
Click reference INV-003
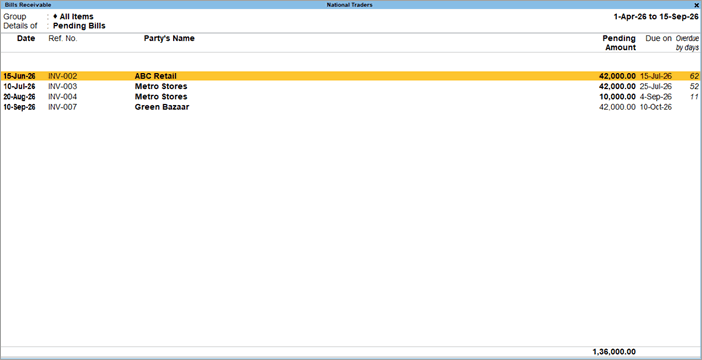coord(63,86)
